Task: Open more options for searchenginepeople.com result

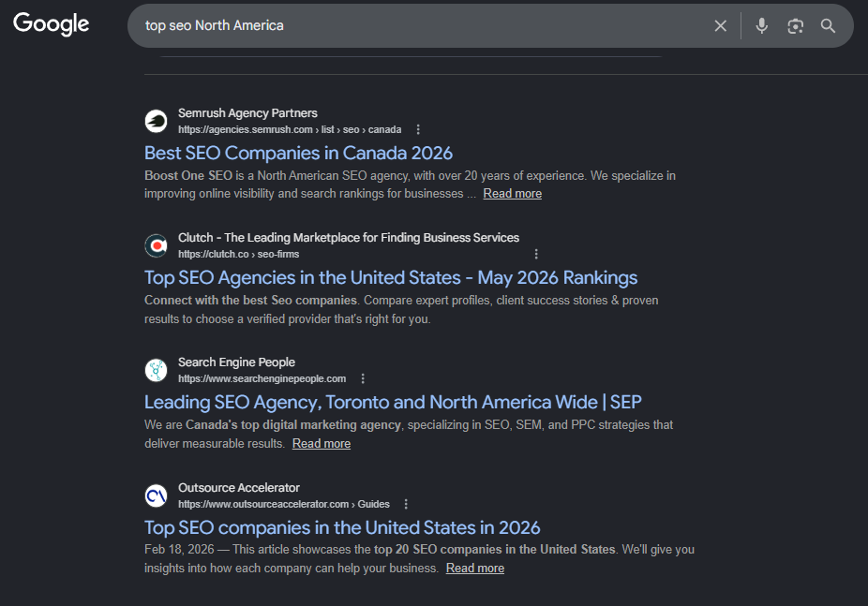Action: (x=363, y=378)
